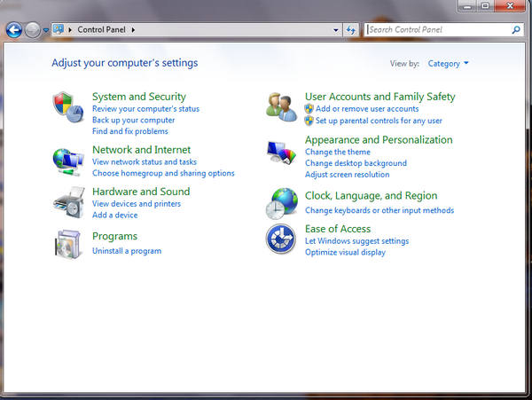Open the Programs category

point(114,236)
